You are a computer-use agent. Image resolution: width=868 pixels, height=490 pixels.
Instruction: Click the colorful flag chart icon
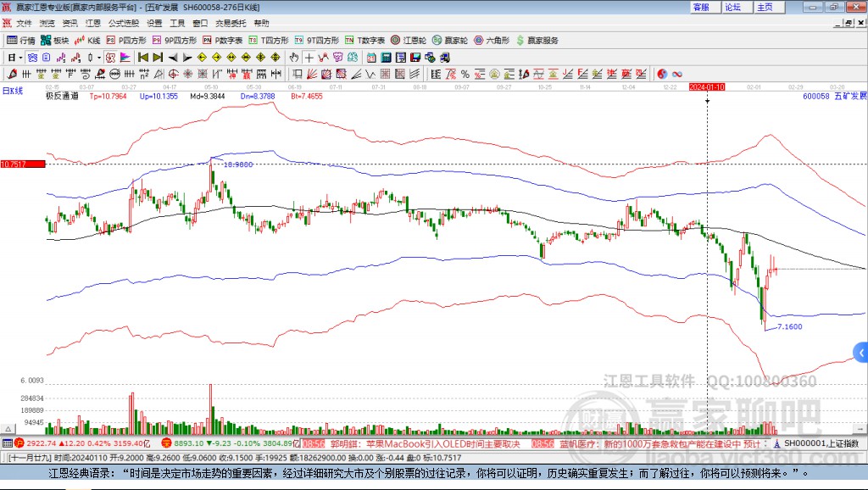(x=125, y=58)
